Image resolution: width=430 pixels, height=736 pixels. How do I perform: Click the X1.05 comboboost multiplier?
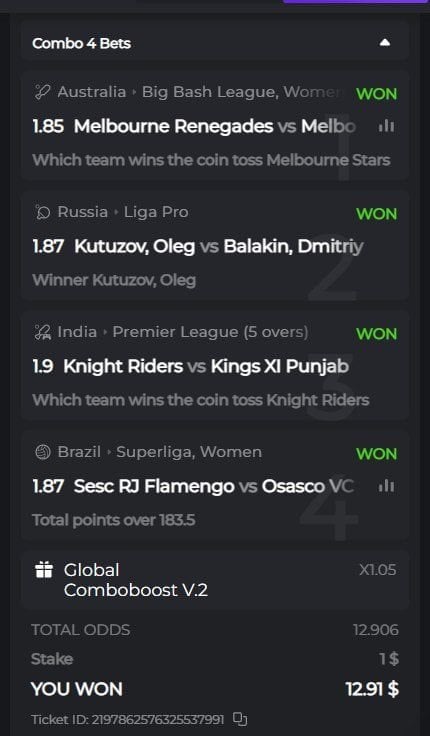(377, 570)
